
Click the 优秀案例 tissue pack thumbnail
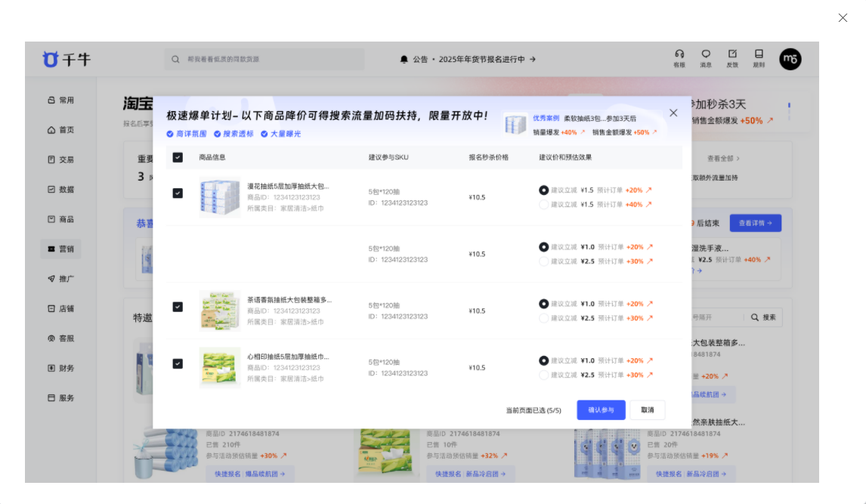pyautogui.click(x=515, y=124)
